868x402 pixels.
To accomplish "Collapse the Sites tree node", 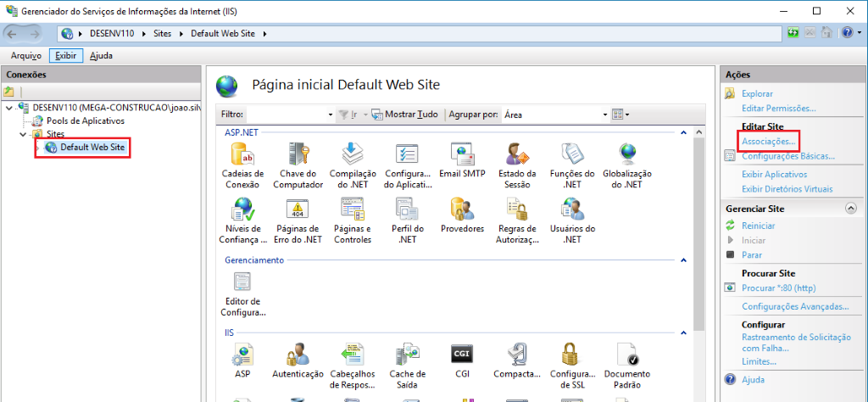I will tap(24, 134).
